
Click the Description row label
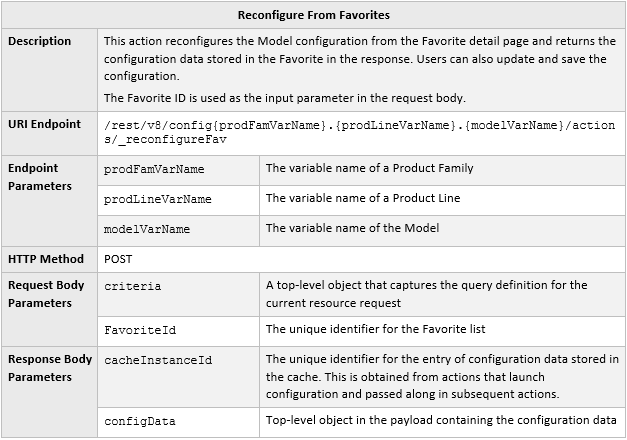[x=40, y=41]
